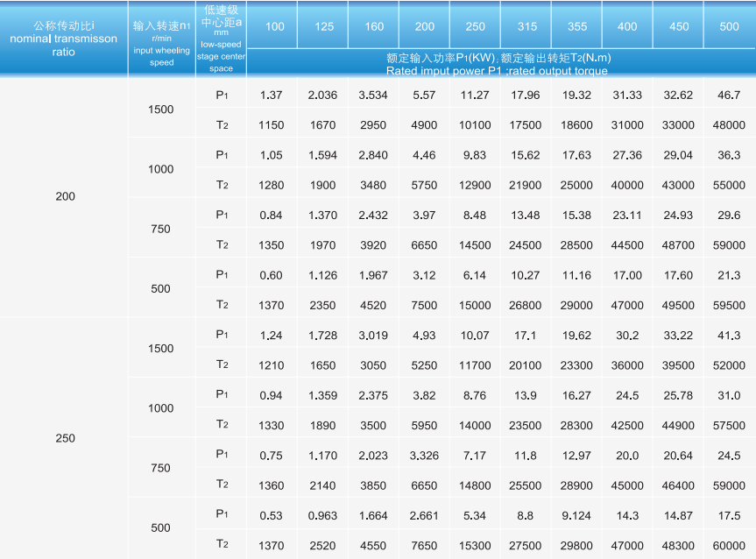756x559 pixels.
Task: Click the cell showing 33.22
Action: tap(679, 335)
